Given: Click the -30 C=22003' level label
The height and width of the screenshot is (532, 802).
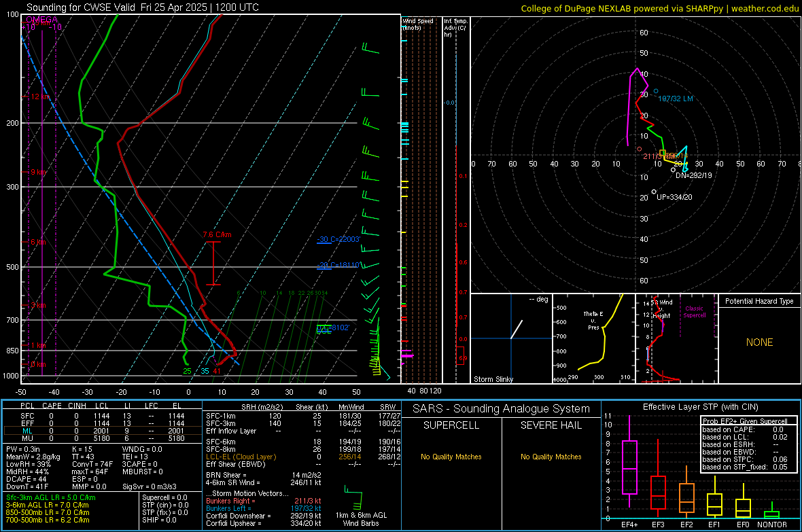Looking at the screenshot, I should 338,239.
